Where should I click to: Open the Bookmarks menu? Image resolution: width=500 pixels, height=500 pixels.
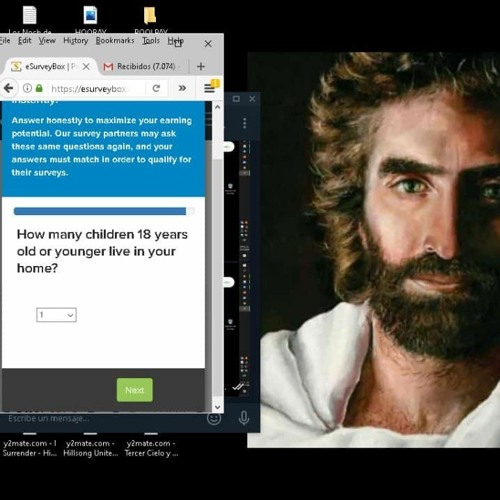click(115, 41)
